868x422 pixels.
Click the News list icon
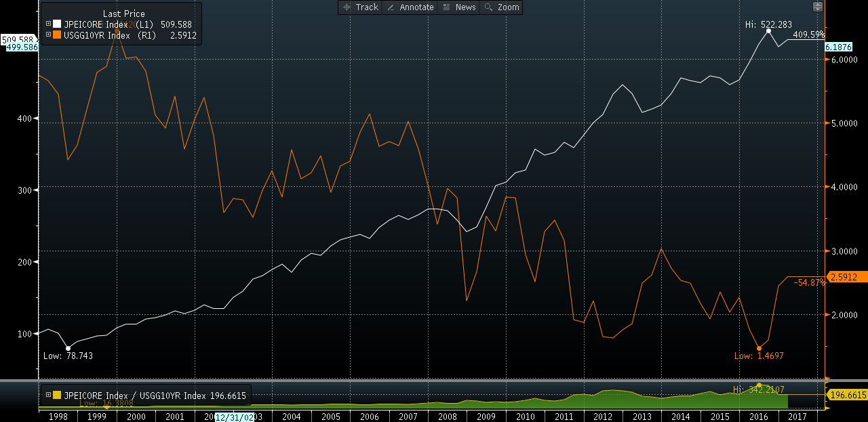[446, 7]
